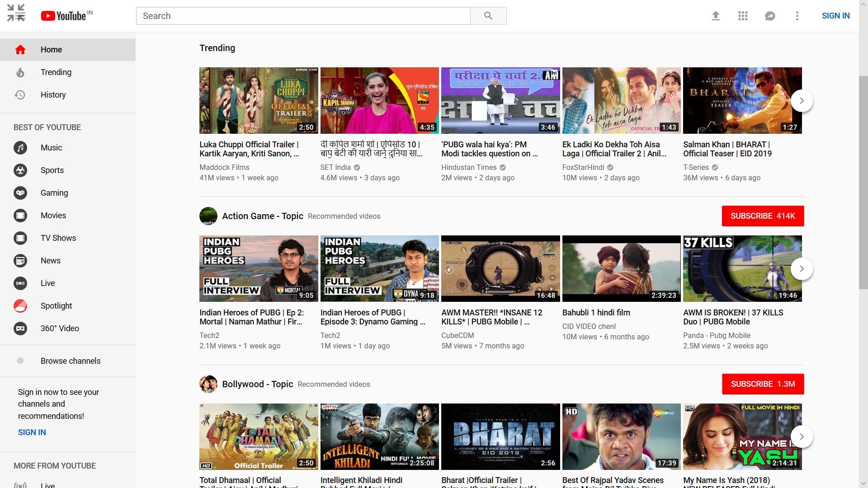Click the upload video icon
868x488 pixels.
click(x=715, y=16)
